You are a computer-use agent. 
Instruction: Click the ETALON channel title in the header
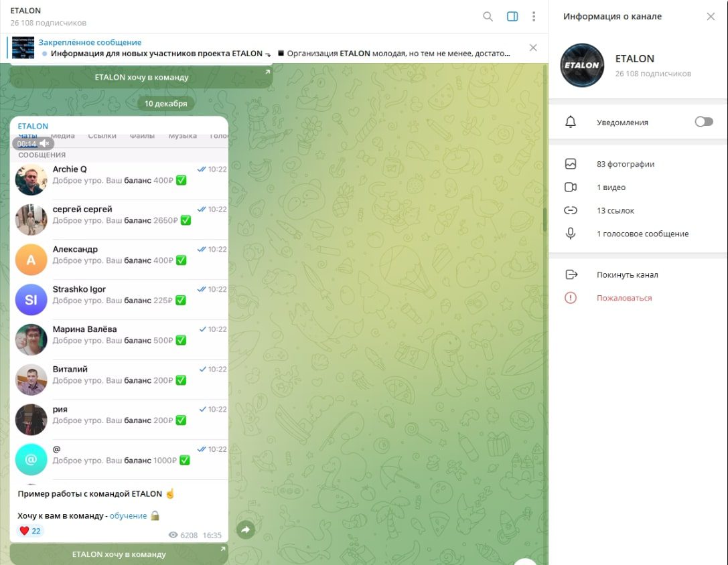[25, 11]
